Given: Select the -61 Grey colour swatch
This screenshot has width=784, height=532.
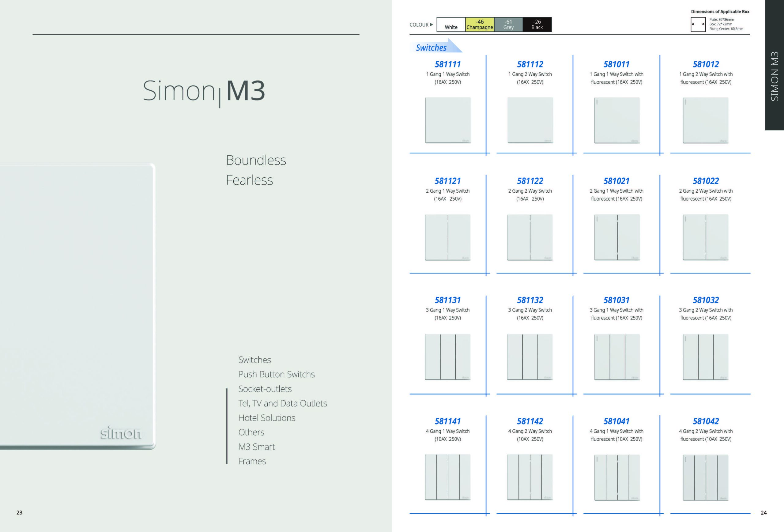Looking at the screenshot, I should 508,25.
